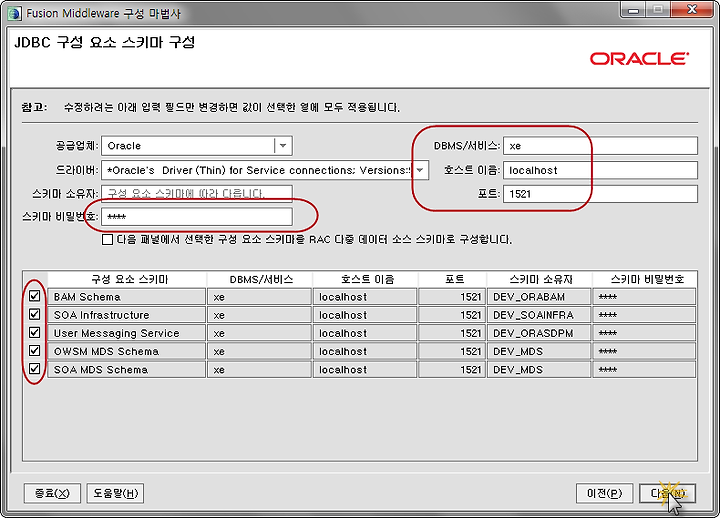Click the Exit (종료) button
The height and width of the screenshot is (518, 720).
pyautogui.click(x=52, y=493)
